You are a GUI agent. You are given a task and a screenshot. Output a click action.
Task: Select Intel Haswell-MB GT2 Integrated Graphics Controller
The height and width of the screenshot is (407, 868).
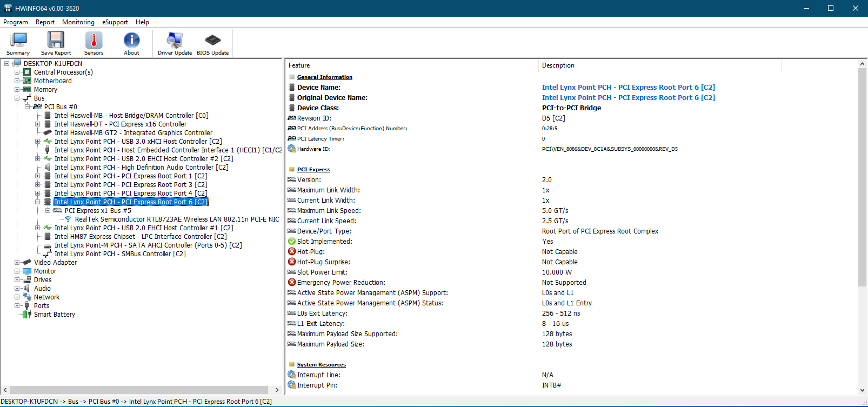tap(133, 133)
